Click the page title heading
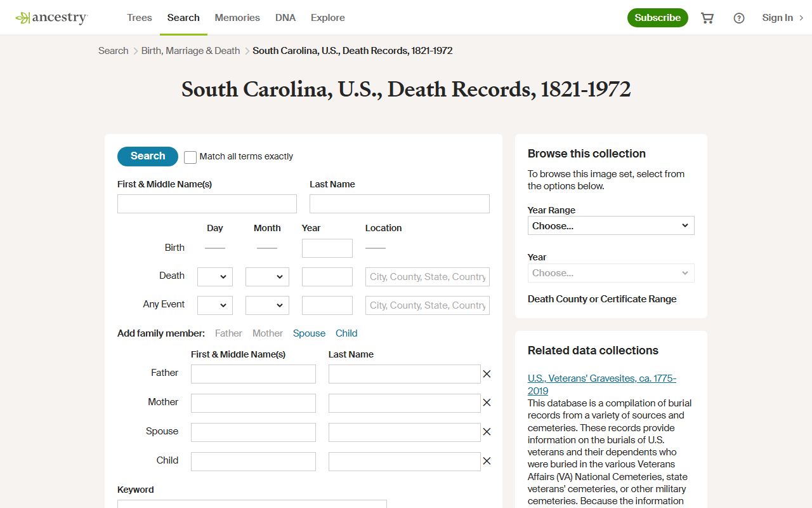812x508 pixels. coord(406,90)
